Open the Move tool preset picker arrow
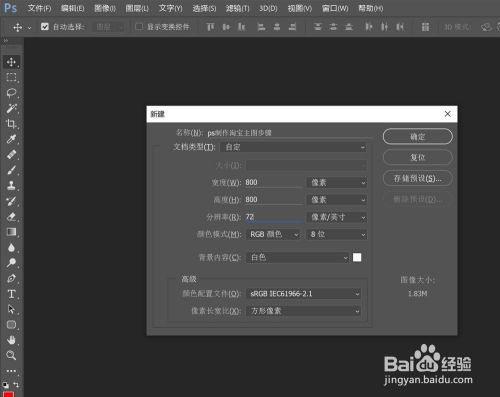Image resolution: width=500 pixels, height=397 pixels. 30,28
